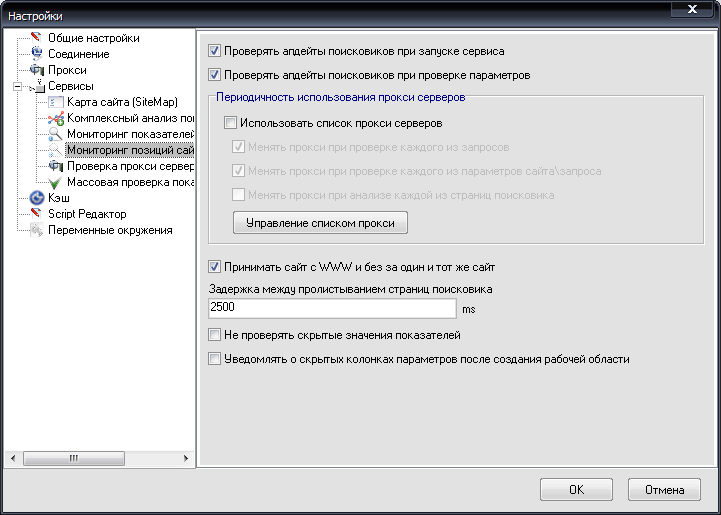Open Переменные окружения settings page
This screenshot has width=721, height=515.
click(x=110, y=230)
